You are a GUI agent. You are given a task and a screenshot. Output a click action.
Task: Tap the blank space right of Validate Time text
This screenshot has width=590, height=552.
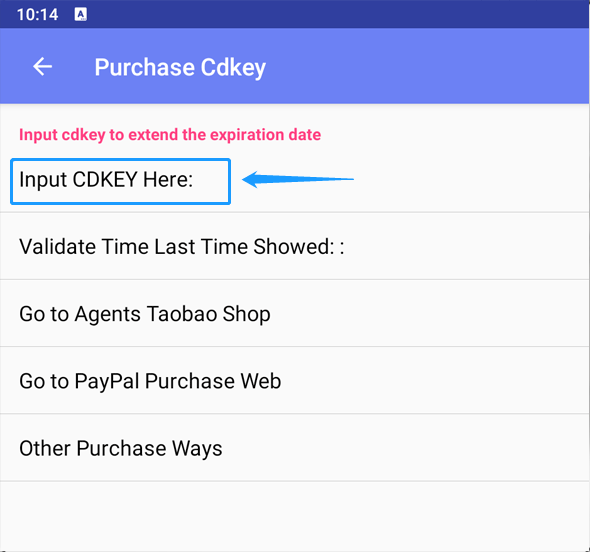pyautogui.click(x=467, y=246)
